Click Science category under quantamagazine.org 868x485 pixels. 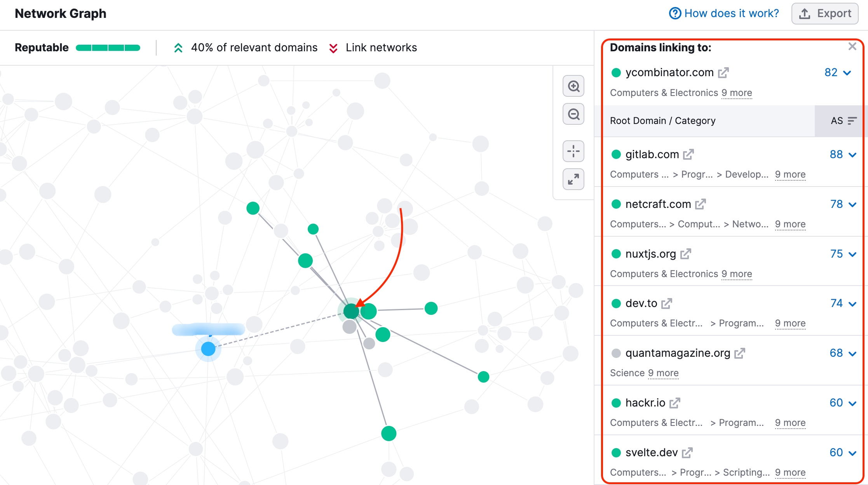(x=627, y=373)
